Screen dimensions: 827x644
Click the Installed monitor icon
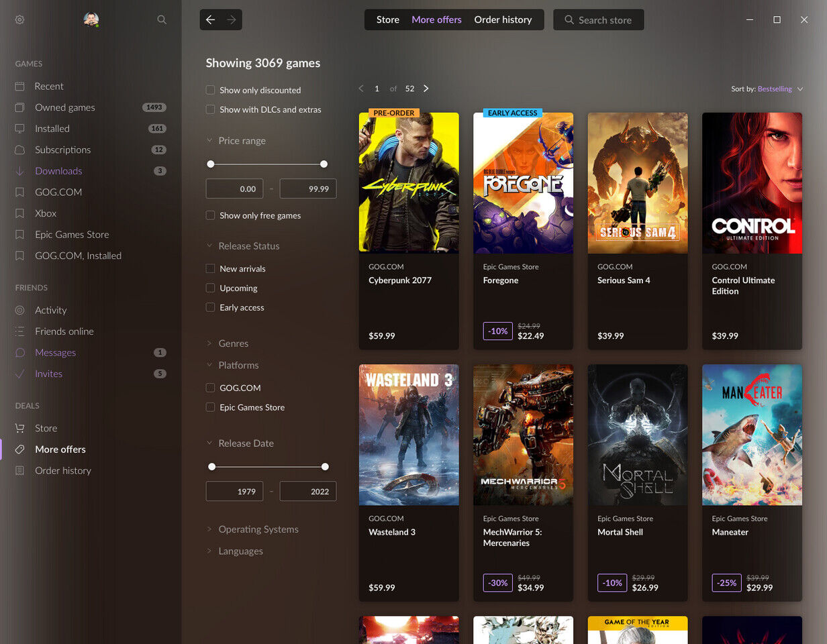[19, 129]
